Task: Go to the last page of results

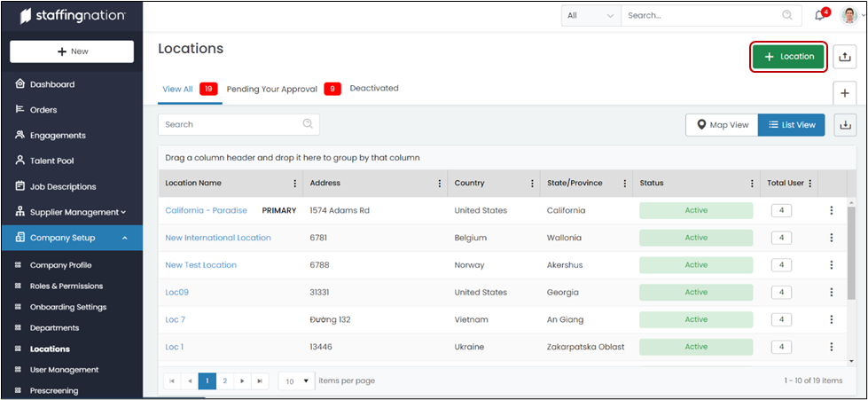Action: pos(260,381)
